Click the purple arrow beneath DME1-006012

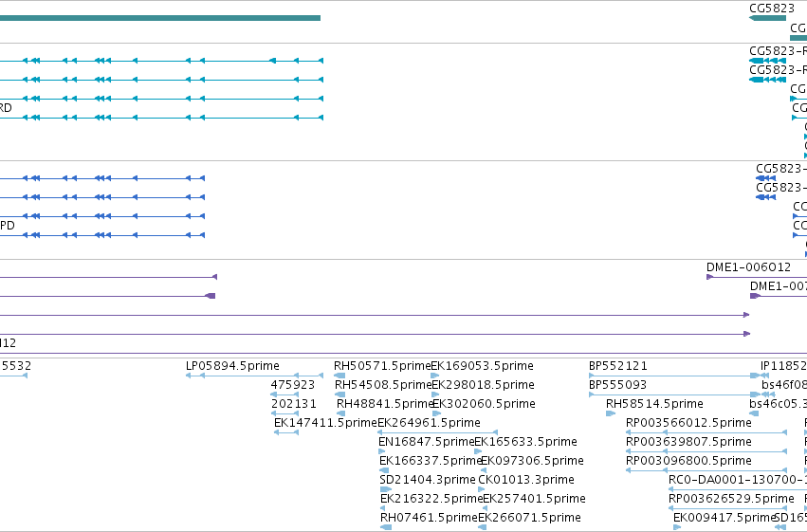[x=757, y=277]
